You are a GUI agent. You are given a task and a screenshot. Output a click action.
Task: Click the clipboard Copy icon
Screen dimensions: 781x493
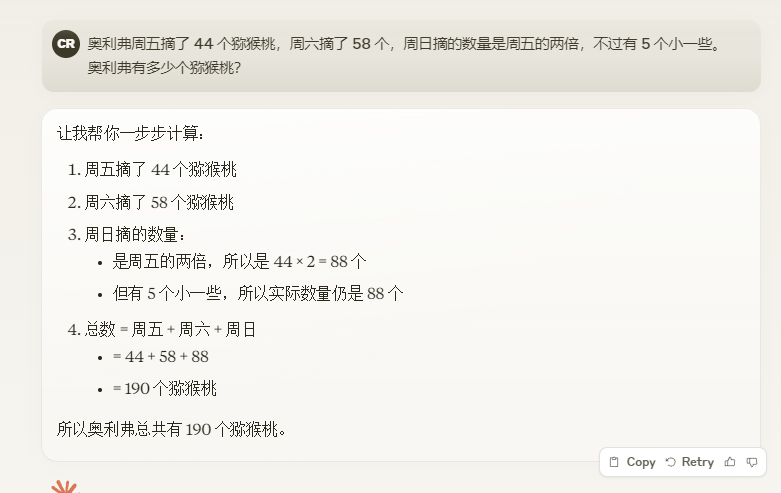tap(614, 462)
